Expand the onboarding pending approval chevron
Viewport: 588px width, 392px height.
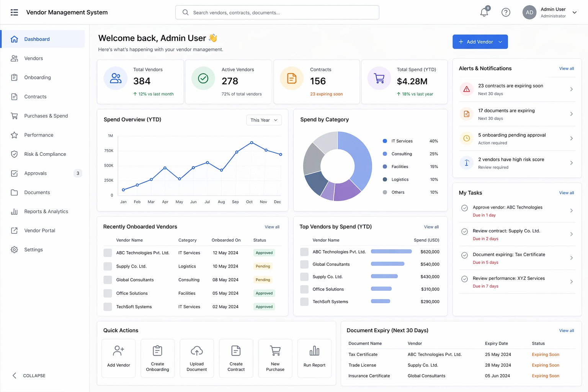(571, 138)
